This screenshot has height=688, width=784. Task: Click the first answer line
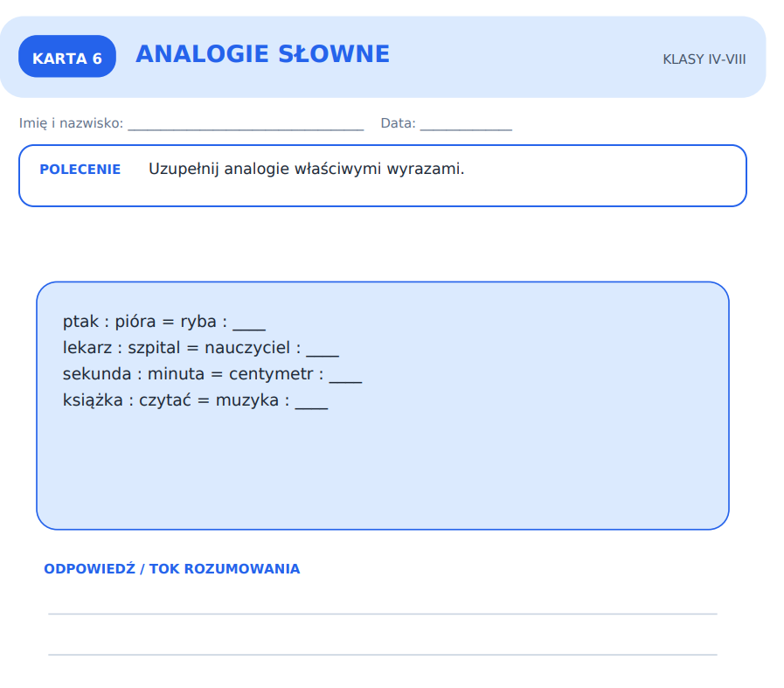click(x=383, y=614)
